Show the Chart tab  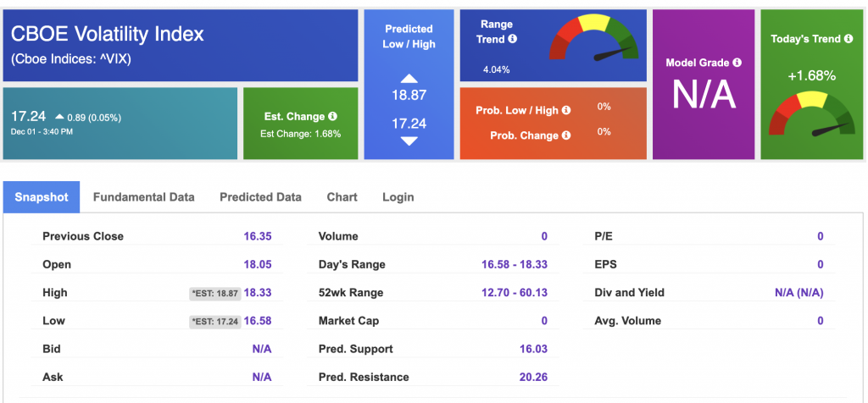point(342,197)
